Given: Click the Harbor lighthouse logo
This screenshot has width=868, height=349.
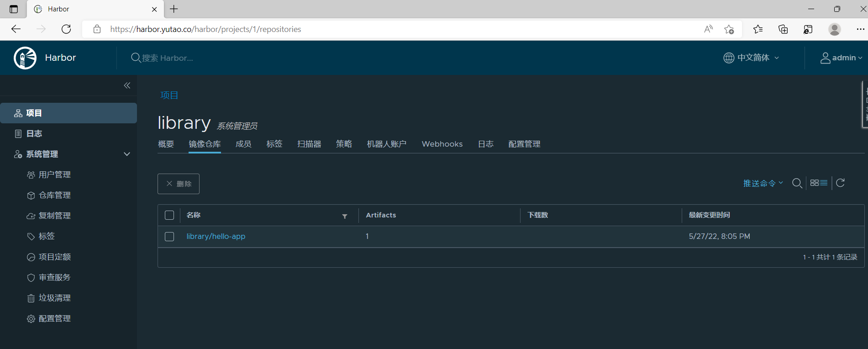Looking at the screenshot, I should tap(25, 58).
